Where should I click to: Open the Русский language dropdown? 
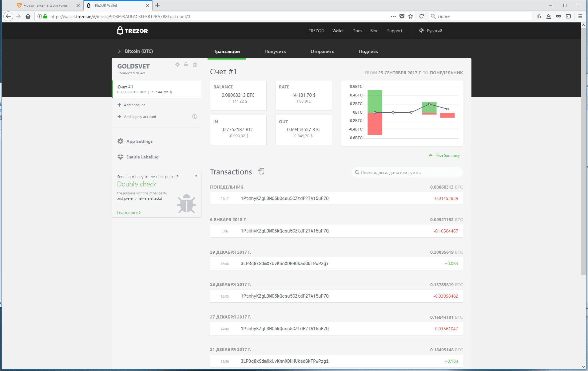[431, 31]
